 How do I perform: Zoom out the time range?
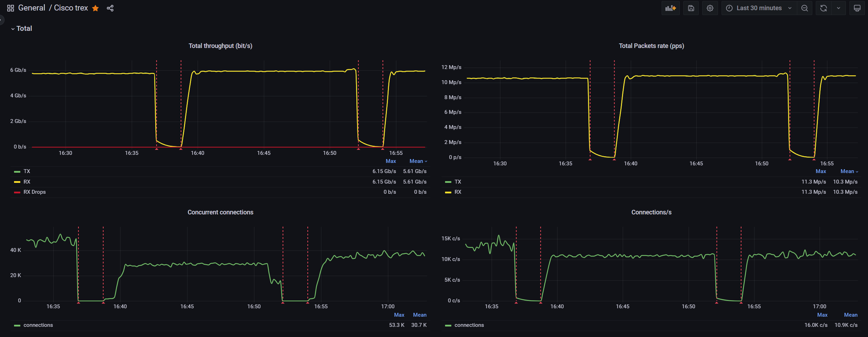[x=805, y=8]
